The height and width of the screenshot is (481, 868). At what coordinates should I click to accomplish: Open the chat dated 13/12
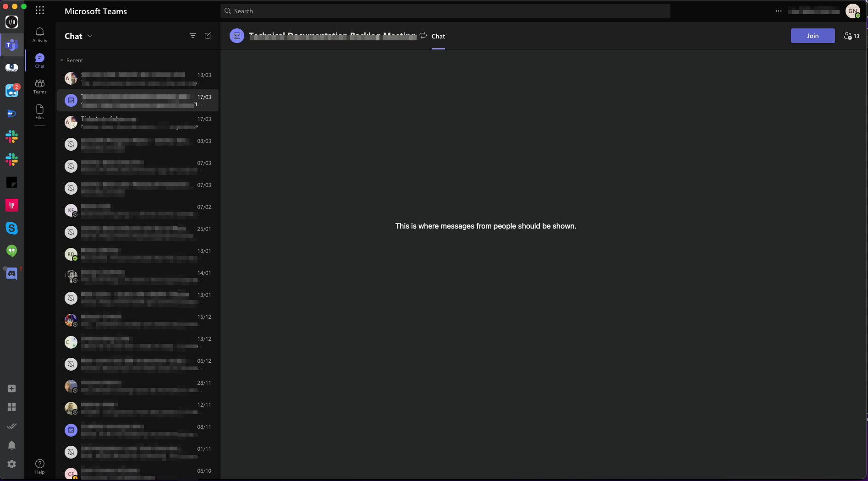[138, 342]
